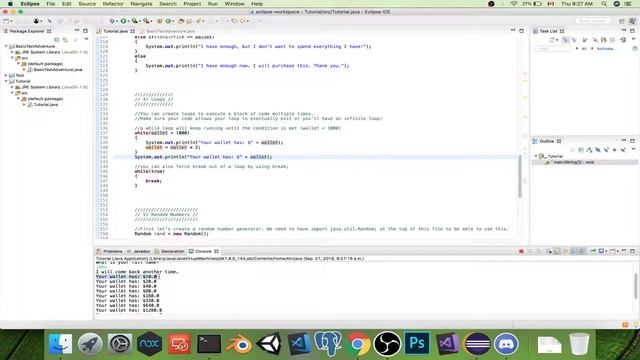Open Terminal from the Dock
The width and height of the screenshot is (640, 360).
(209, 344)
